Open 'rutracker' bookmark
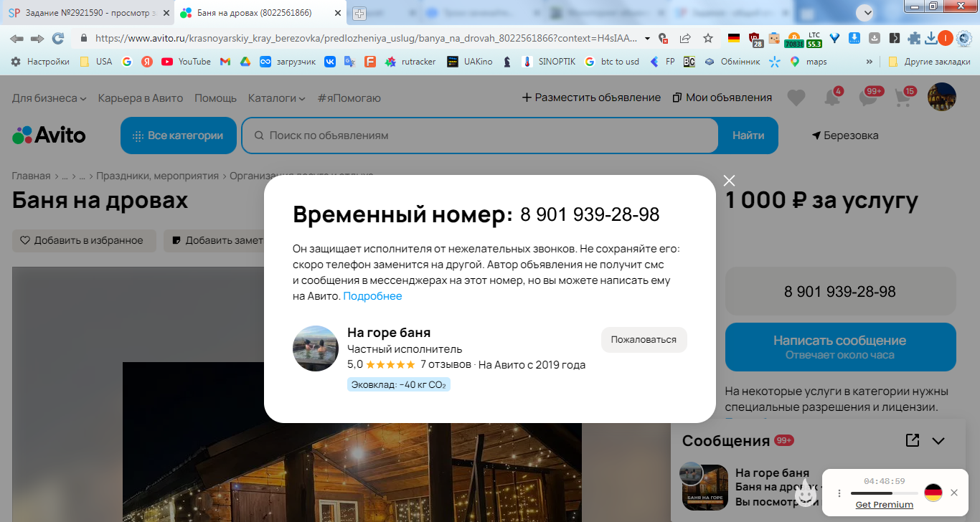 pyautogui.click(x=410, y=62)
